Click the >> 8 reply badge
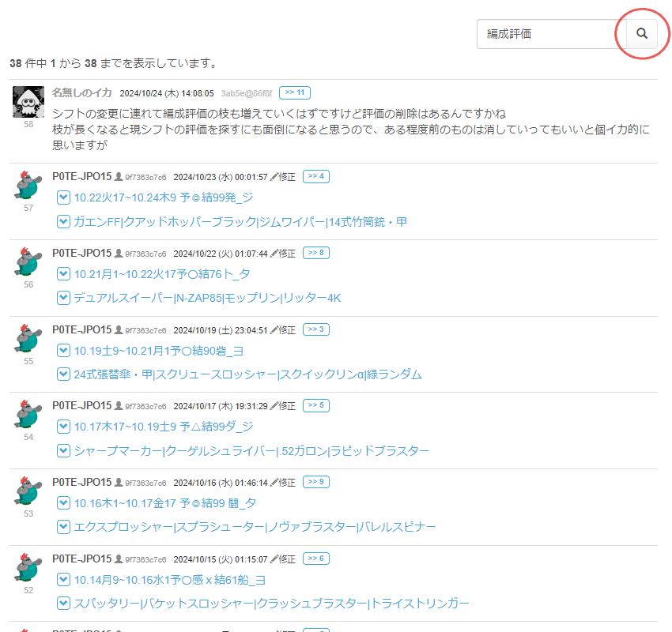 [x=315, y=253]
